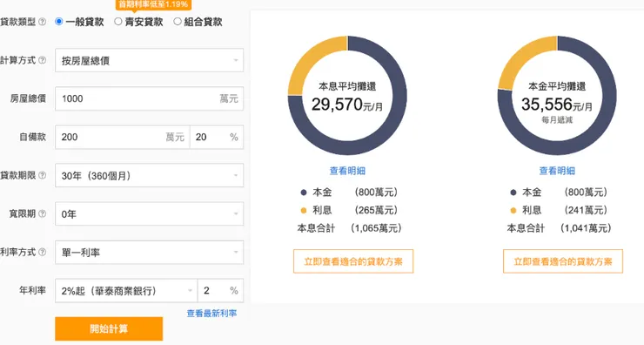Click the annual rate percentage field showing 2
The width and height of the screenshot is (644, 345).
click(x=220, y=291)
